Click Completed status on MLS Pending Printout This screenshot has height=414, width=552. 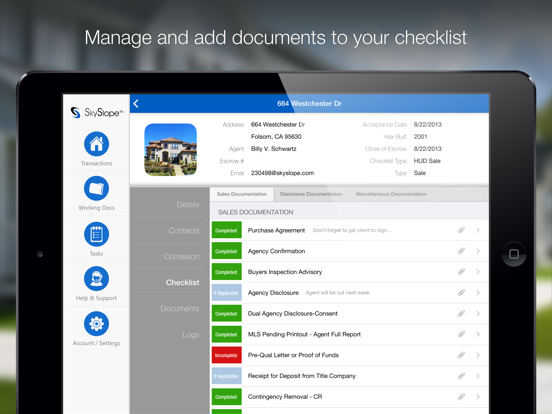pyautogui.click(x=227, y=334)
